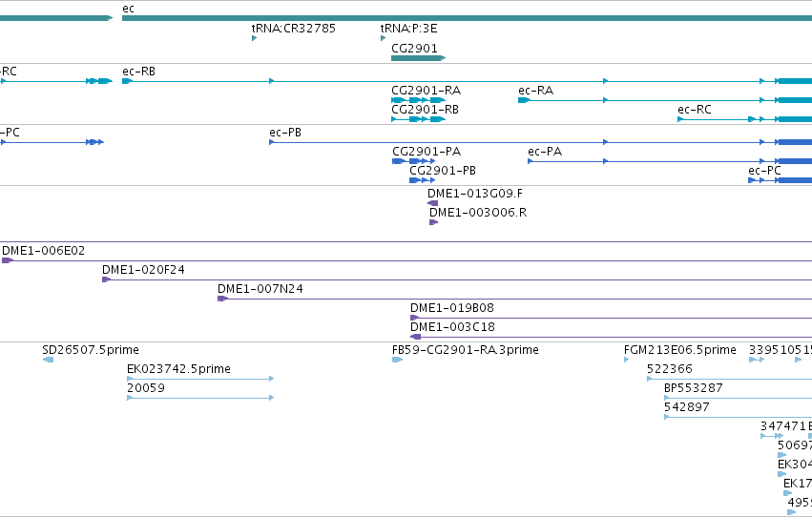This screenshot has height=517, width=812.
Task: Click the 522366 EST label
Action: click(670, 369)
